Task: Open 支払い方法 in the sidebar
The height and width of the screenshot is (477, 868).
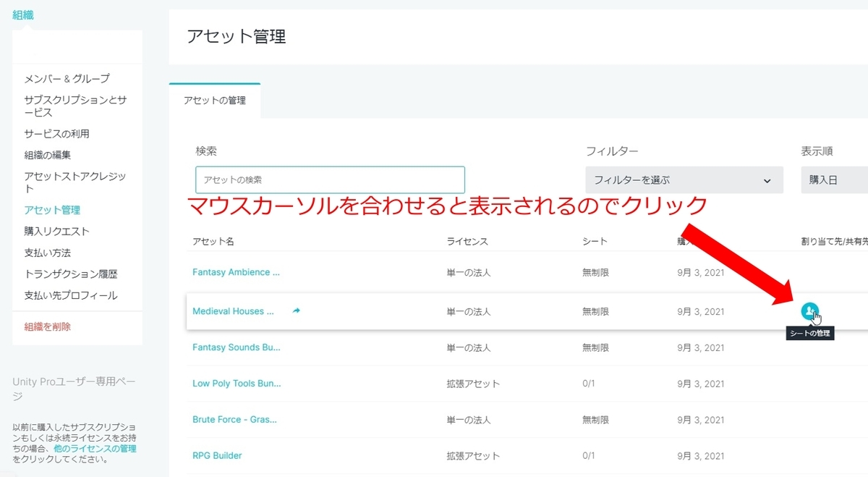Action: point(47,253)
